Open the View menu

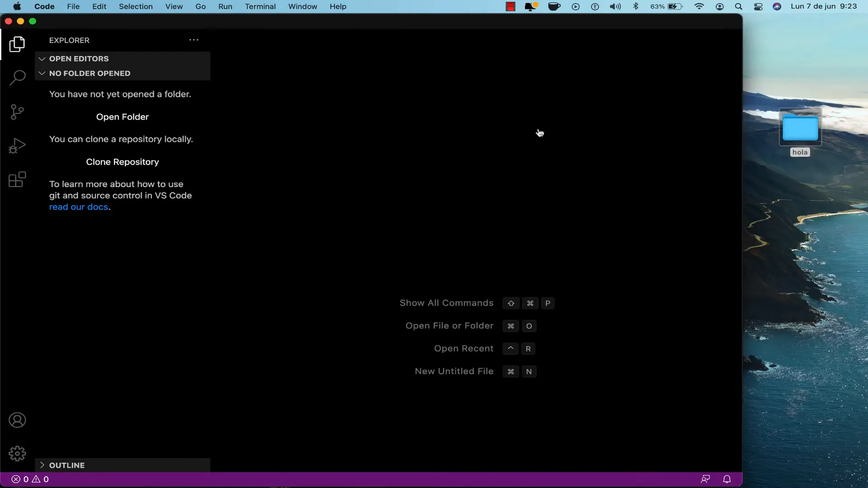(x=174, y=7)
